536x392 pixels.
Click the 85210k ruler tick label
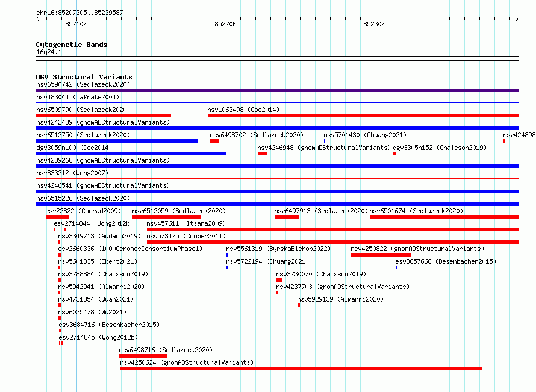pos(76,24)
